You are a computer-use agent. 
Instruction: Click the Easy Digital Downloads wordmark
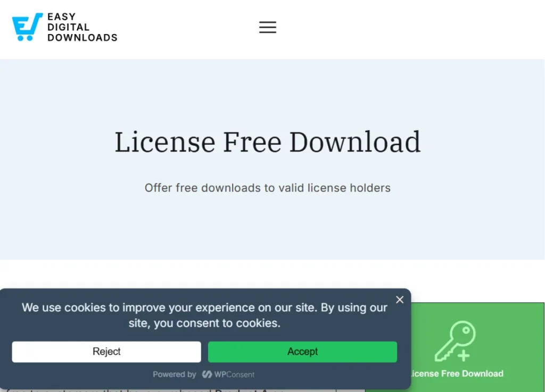82,26
